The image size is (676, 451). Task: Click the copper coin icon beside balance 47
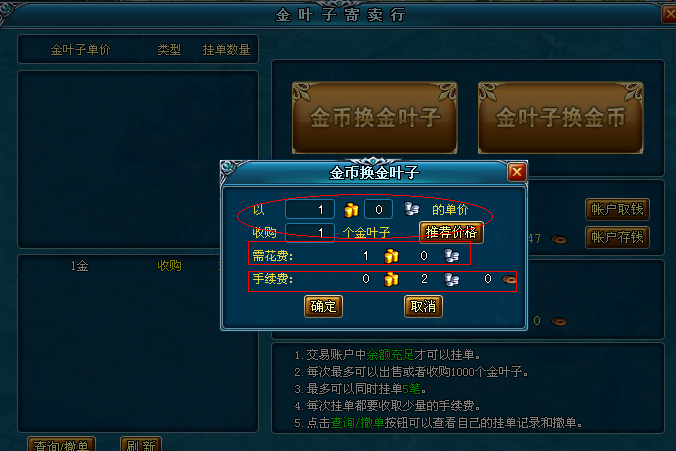(559, 239)
